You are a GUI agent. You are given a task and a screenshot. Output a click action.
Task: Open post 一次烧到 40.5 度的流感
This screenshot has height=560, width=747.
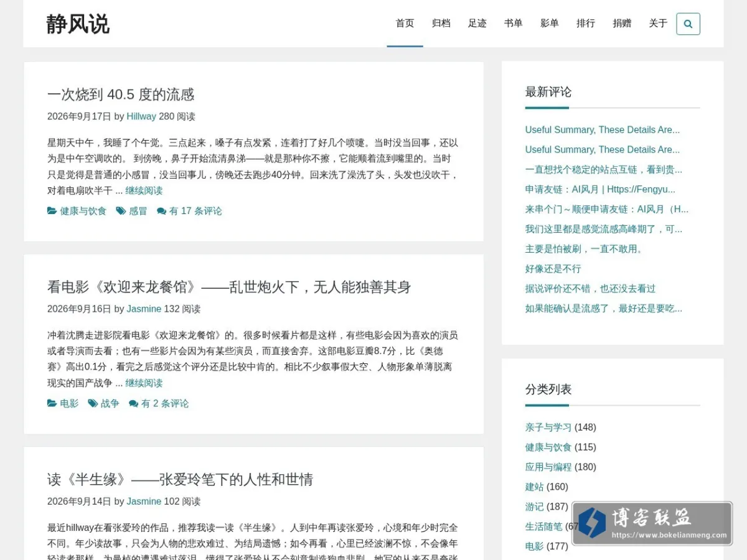pyautogui.click(x=121, y=95)
